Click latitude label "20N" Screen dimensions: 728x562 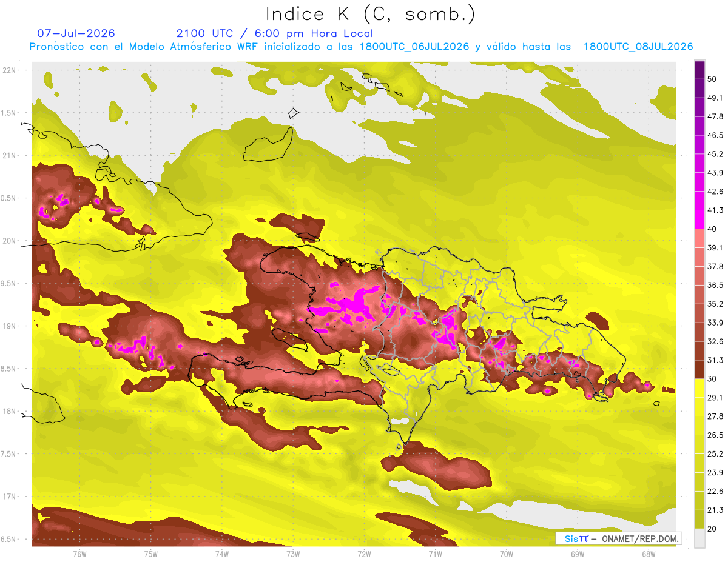tap(10, 241)
